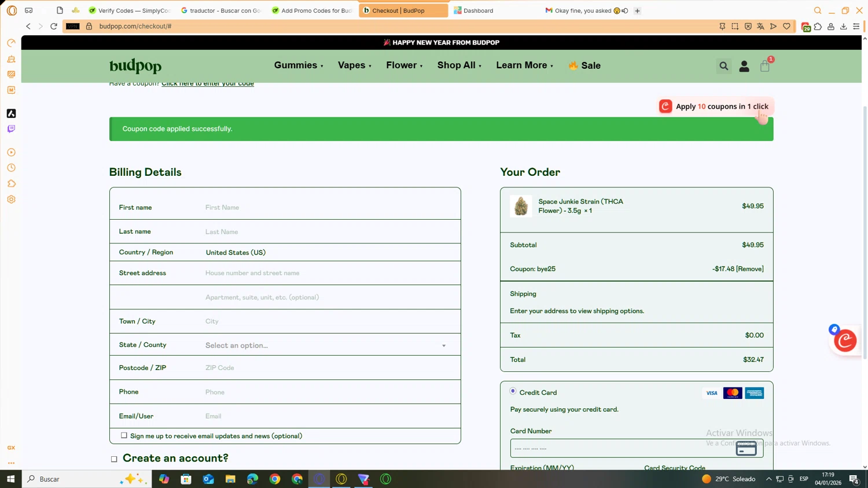Check the email updates signup checkbox
This screenshot has height=488, width=868.
124,435
